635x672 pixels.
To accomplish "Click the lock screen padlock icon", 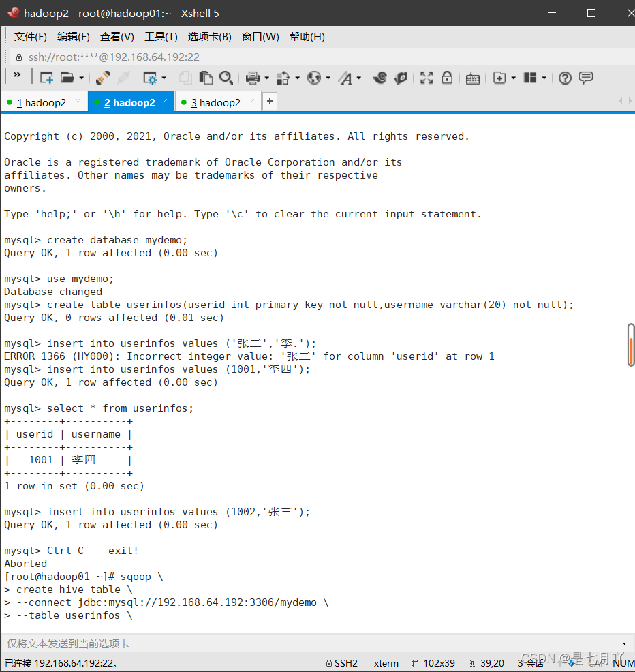I will pyautogui.click(x=447, y=78).
